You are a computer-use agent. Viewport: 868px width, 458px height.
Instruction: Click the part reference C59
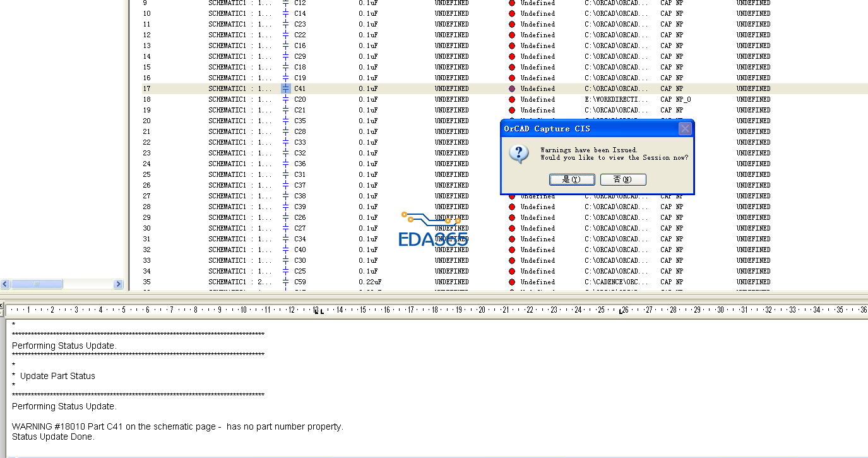(x=300, y=282)
